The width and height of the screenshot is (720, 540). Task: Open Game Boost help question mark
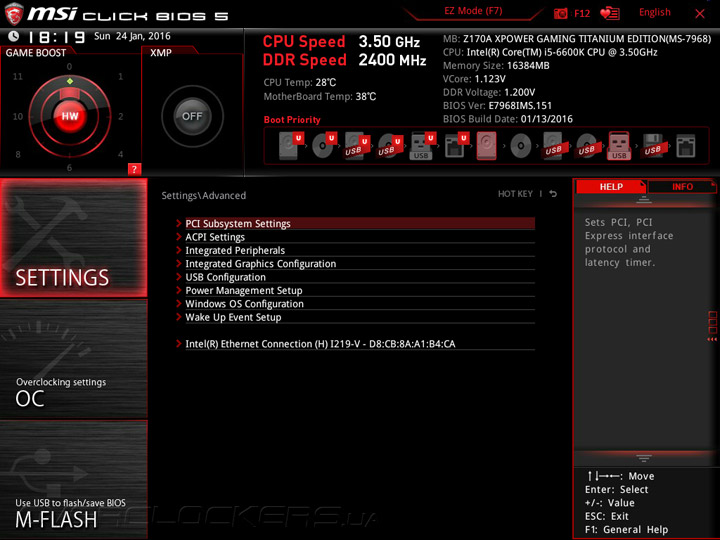coord(134,169)
